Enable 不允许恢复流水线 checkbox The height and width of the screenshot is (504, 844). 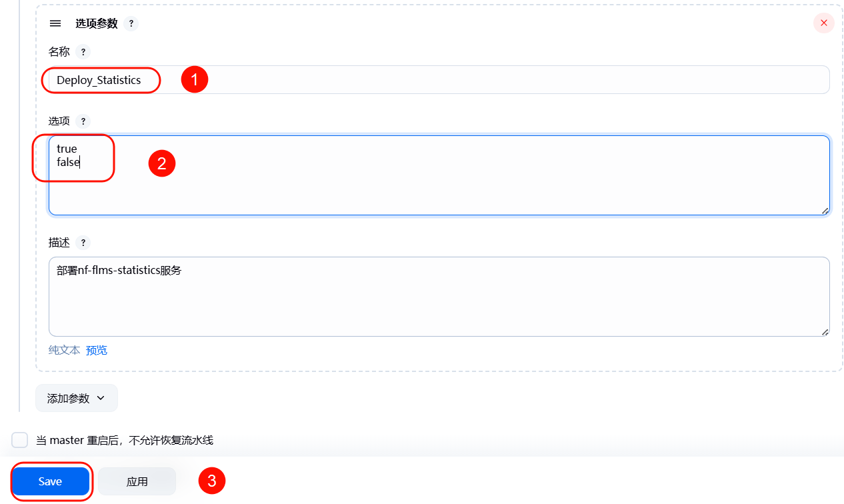point(20,440)
